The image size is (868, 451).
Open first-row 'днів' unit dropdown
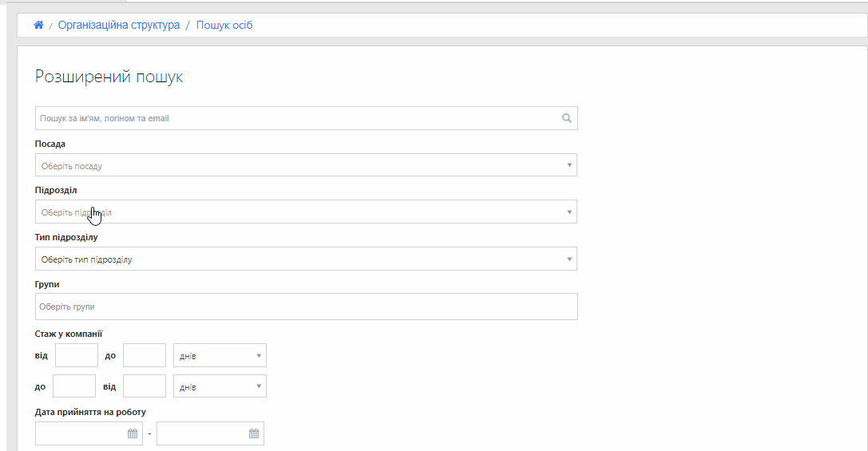(220, 355)
